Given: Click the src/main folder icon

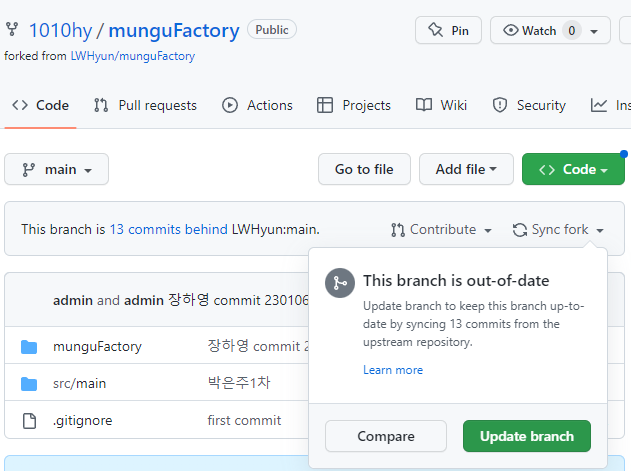Looking at the screenshot, I should pyautogui.click(x=29, y=384).
